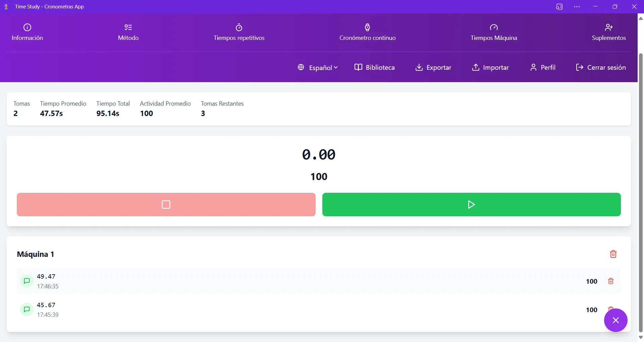The image size is (644, 342).
Task: Go to Tiempos repetitivos tab
Action: click(x=239, y=33)
